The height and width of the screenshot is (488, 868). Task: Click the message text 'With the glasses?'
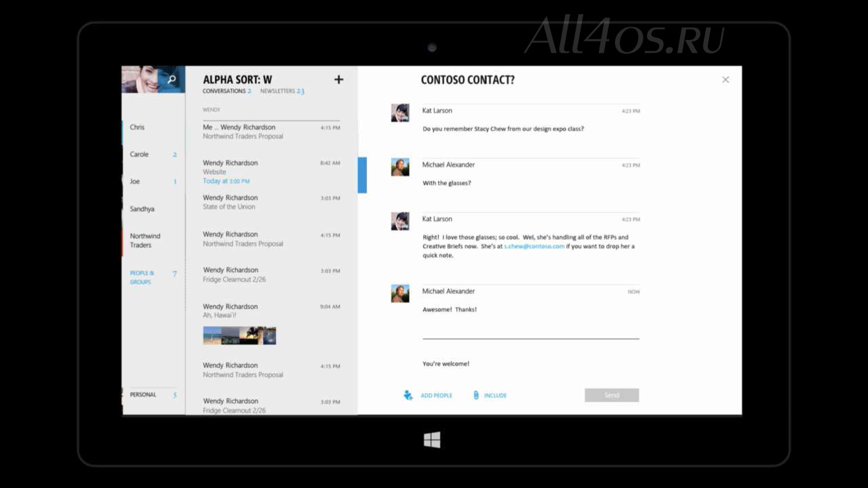(x=447, y=183)
